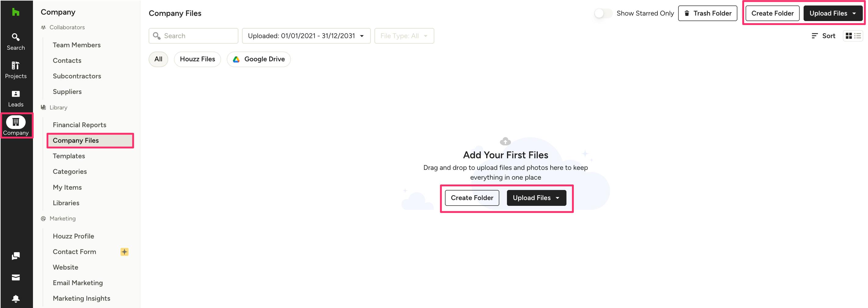Image resolution: width=868 pixels, height=308 pixels.
Task: Open Templates in the Library menu
Action: point(69,156)
